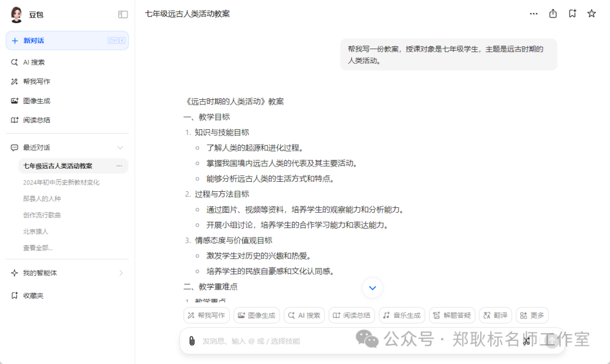Select the AI 搜索 skill chip
The height and width of the screenshot is (364, 610).
pos(304,315)
